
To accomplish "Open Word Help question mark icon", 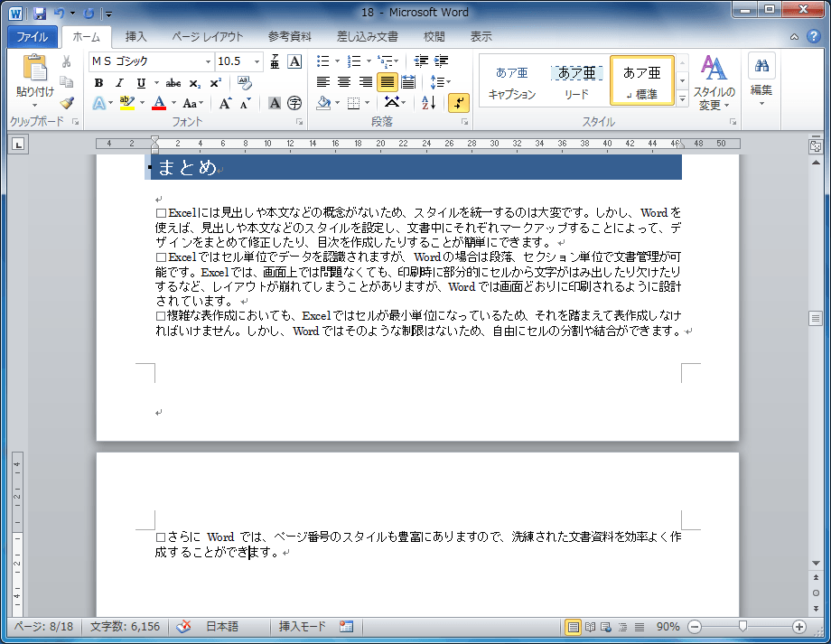I will [814, 36].
